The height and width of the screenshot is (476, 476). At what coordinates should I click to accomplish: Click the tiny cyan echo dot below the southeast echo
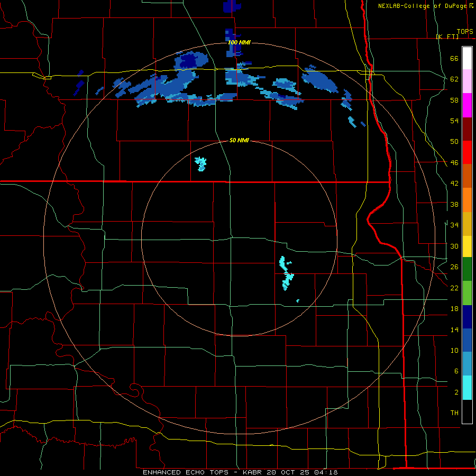[x=298, y=301]
